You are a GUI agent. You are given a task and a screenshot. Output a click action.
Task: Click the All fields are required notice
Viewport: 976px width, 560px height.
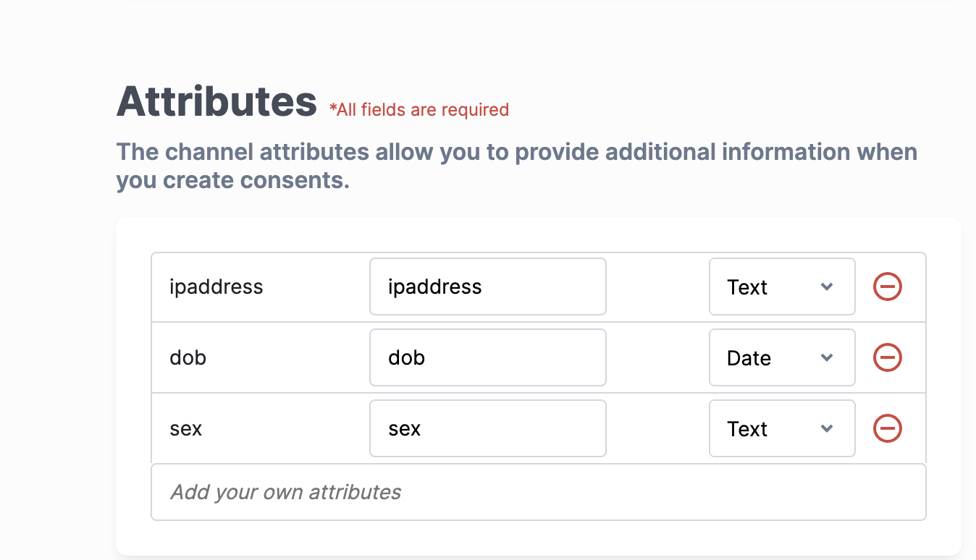[x=419, y=110]
